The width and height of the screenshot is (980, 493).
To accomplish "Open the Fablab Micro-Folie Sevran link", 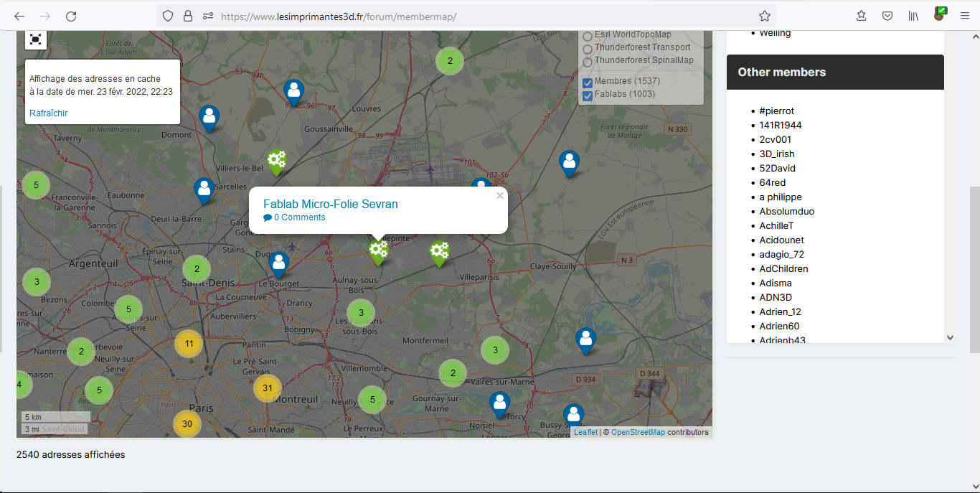I will pyautogui.click(x=331, y=204).
